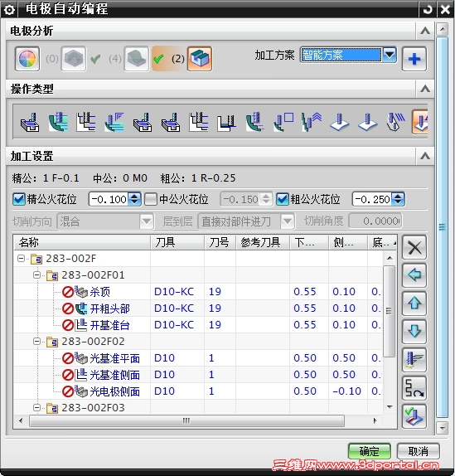Collapse the 电极分析 section
455x476 pixels.
pos(425,31)
